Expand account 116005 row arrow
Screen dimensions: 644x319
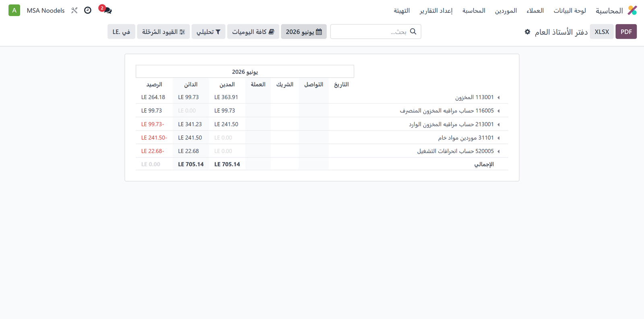pos(498,111)
